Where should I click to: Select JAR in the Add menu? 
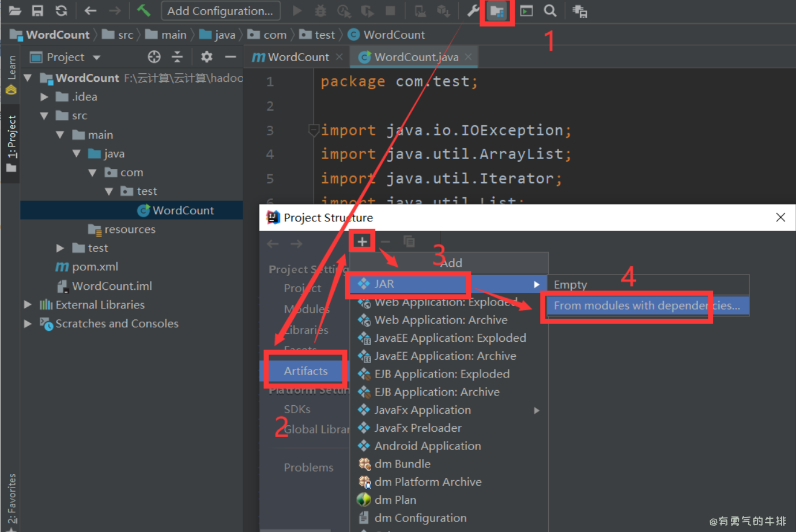(x=448, y=284)
